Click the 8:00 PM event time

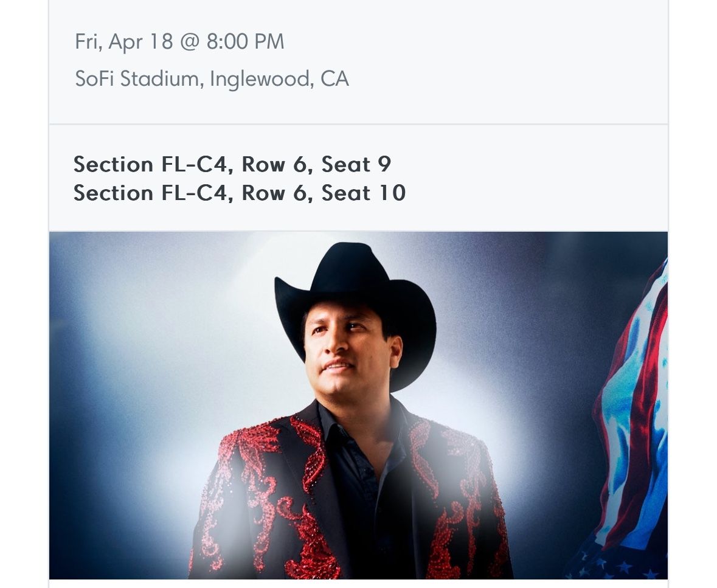[244, 42]
